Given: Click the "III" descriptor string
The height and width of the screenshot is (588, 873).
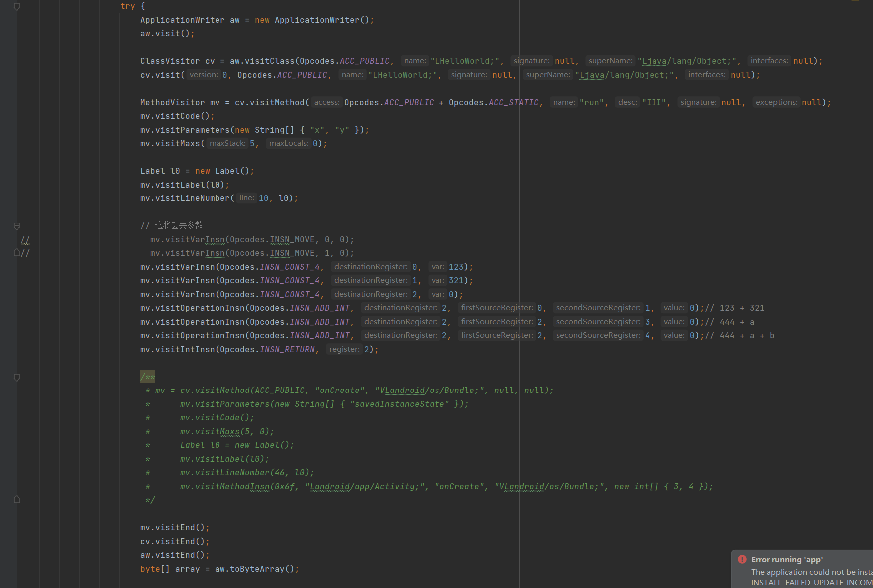Looking at the screenshot, I should (654, 102).
